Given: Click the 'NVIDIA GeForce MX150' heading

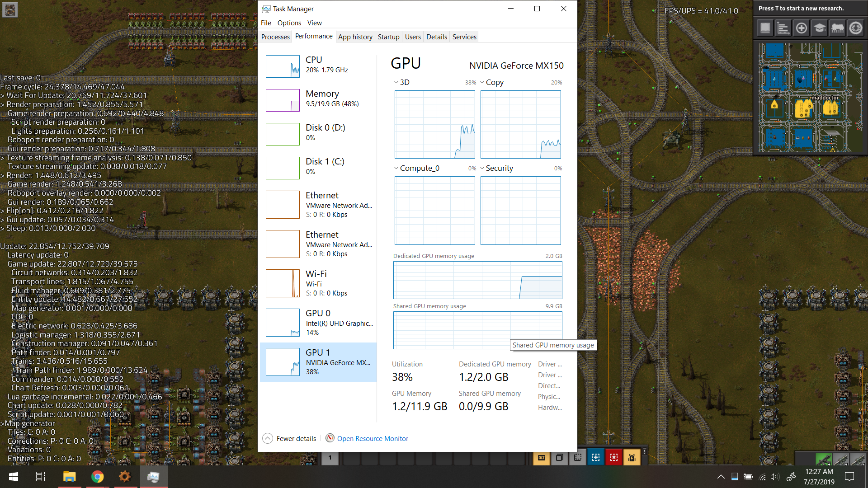Looking at the screenshot, I should pyautogui.click(x=516, y=66).
